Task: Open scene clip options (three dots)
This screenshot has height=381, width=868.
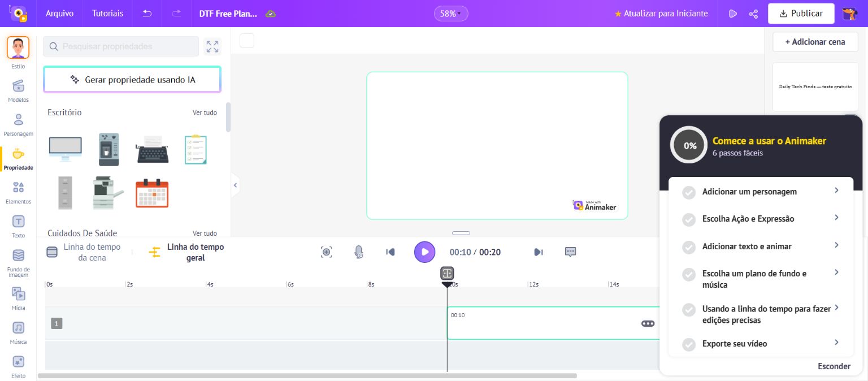Action: 648,323
